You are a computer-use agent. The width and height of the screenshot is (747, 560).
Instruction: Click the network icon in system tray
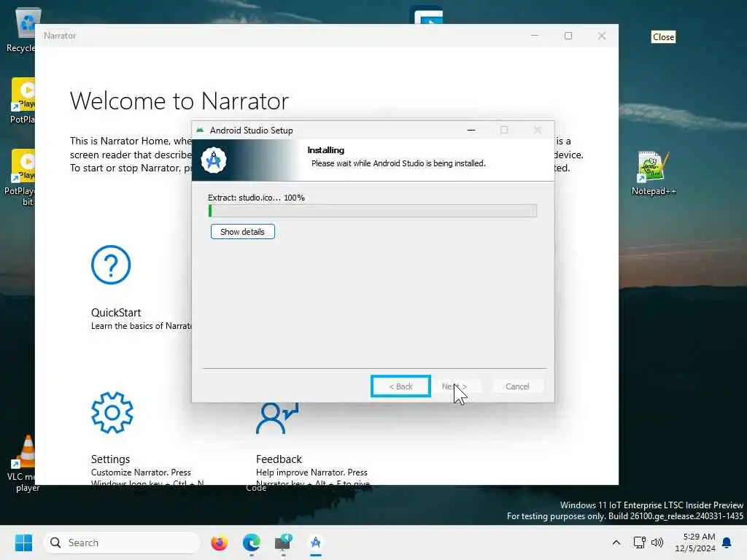point(639,542)
